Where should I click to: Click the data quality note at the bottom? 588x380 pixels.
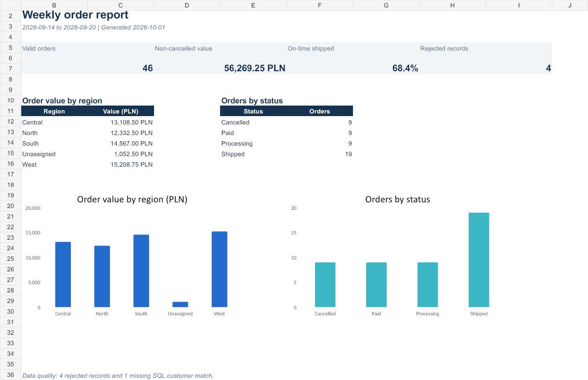pos(118,376)
